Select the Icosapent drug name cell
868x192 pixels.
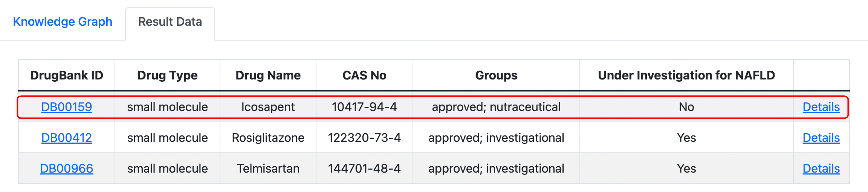click(268, 107)
